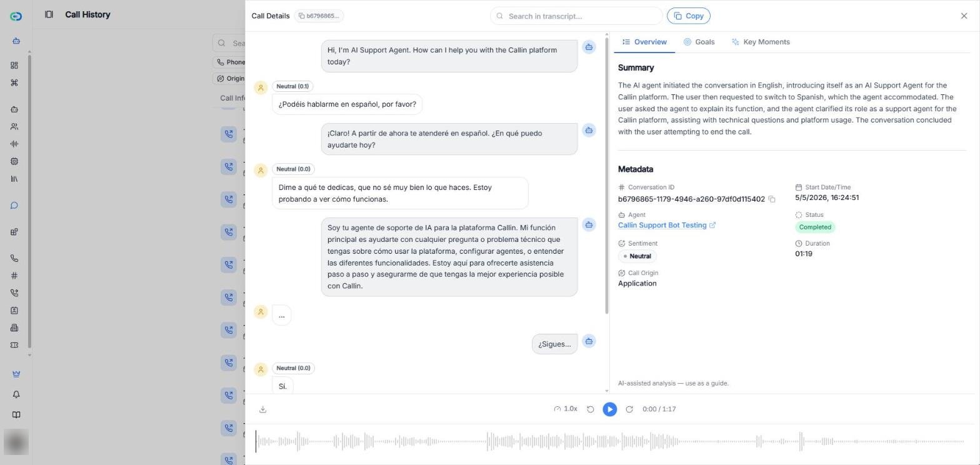Click the command-symbol icon in the sidebar
The height and width of the screenshot is (465, 980).
(x=14, y=82)
